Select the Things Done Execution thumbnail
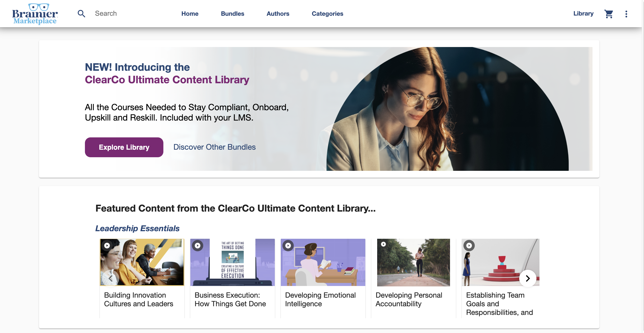The height and width of the screenshot is (333, 644). click(x=233, y=262)
